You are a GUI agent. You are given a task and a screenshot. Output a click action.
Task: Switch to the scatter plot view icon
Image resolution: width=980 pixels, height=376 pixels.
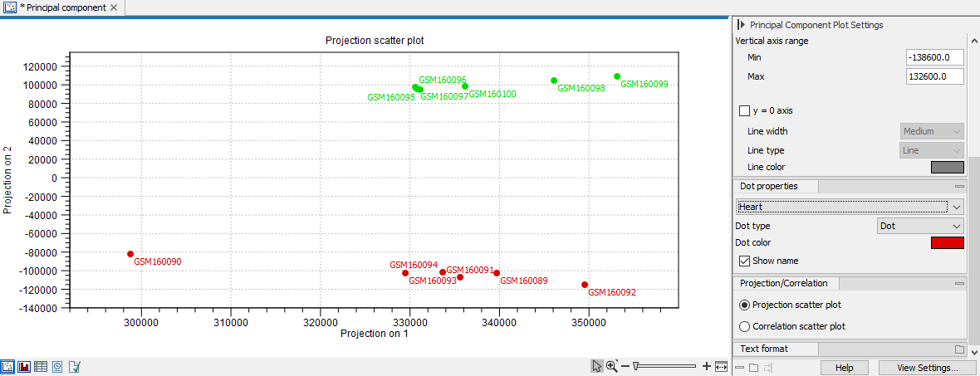click(x=7, y=366)
